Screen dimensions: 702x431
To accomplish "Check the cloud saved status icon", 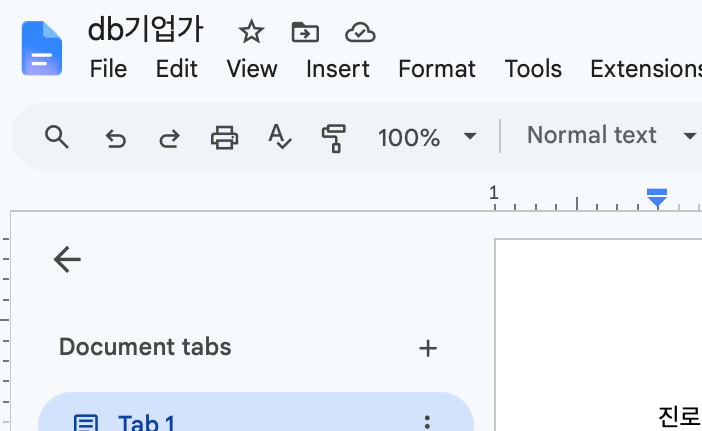I will click(360, 32).
